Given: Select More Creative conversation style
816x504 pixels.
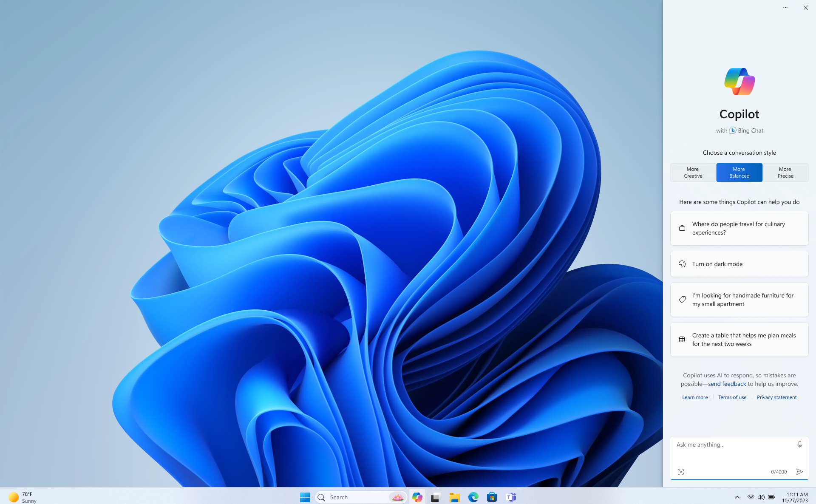Looking at the screenshot, I should click(x=692, y=173).
